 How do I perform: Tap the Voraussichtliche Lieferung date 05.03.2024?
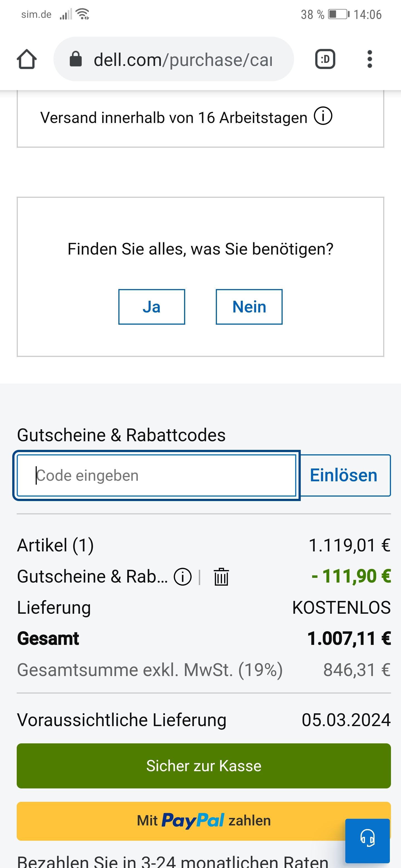[346, 720]
